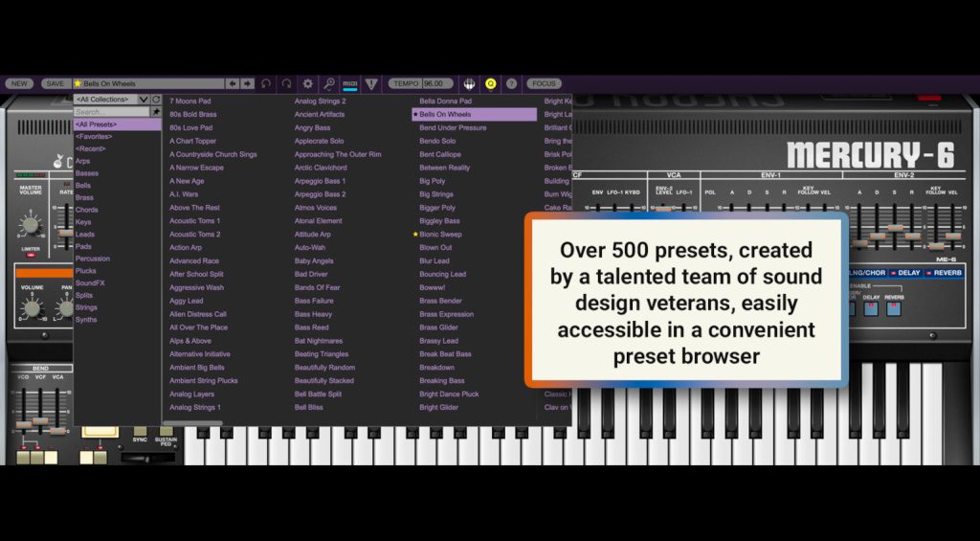Screen dimensions: 980x541
Task: Pin the preset browser open
Action: click(156, 112)
